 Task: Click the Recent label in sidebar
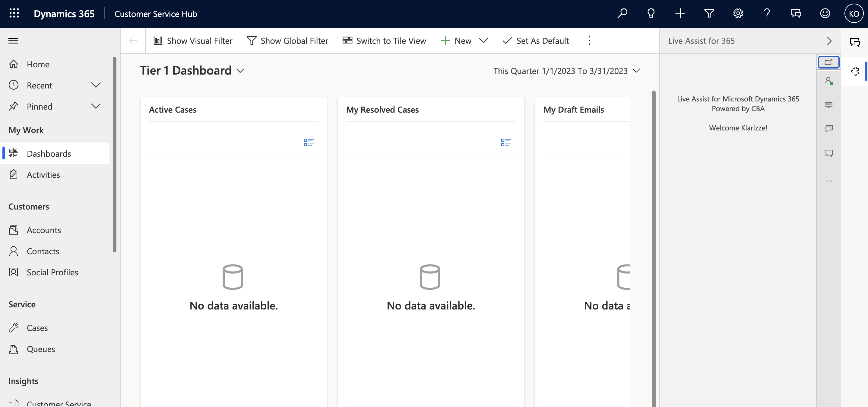pyautogui.click(x=40, y=85)
